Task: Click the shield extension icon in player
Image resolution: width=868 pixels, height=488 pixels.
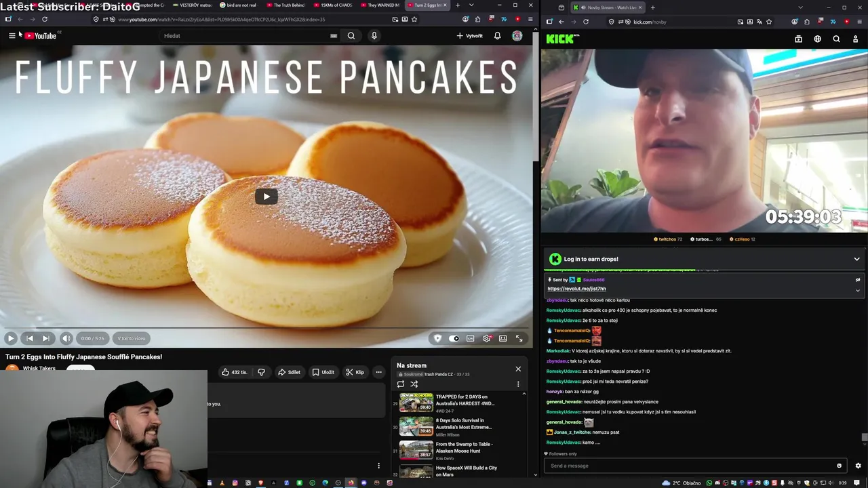Action: coord(437,338)
